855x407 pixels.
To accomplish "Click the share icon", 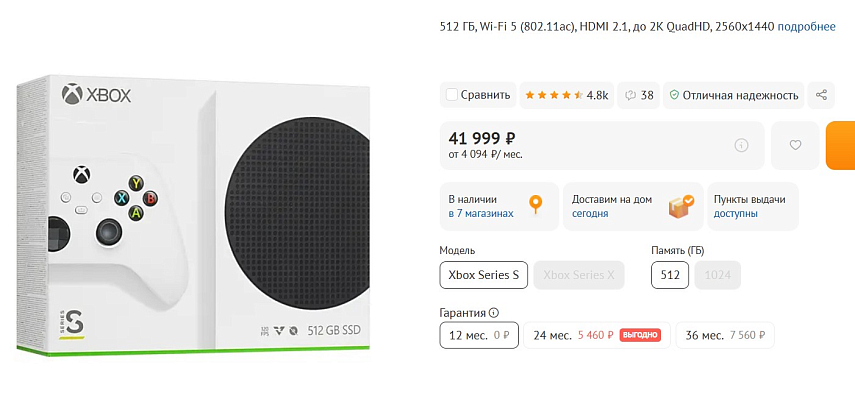I will tap(822, 95).
